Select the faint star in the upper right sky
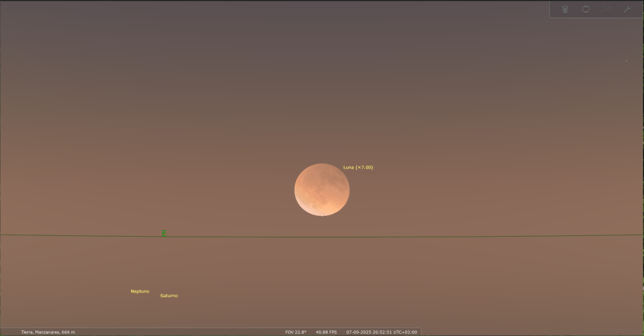 click(626, 62)
